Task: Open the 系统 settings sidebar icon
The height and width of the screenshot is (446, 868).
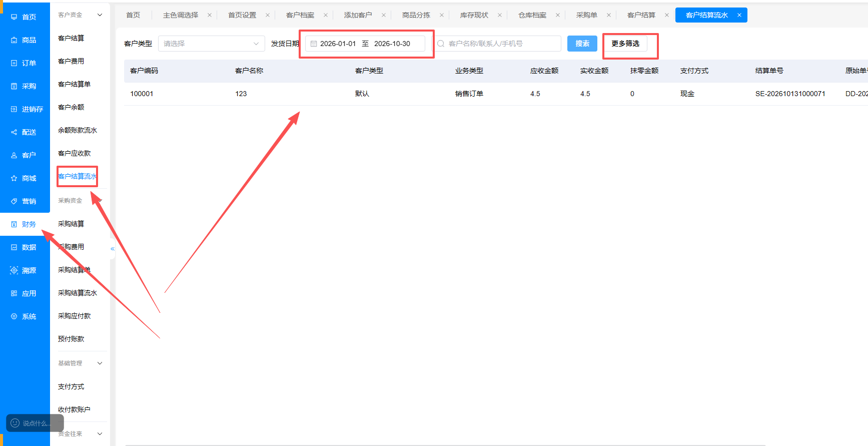Action: click(14, 316)
